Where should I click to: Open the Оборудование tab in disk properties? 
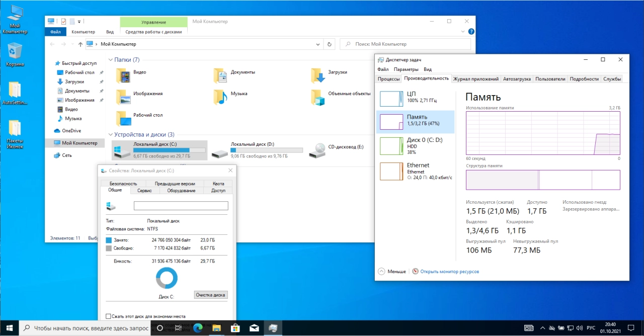[182, 191]
